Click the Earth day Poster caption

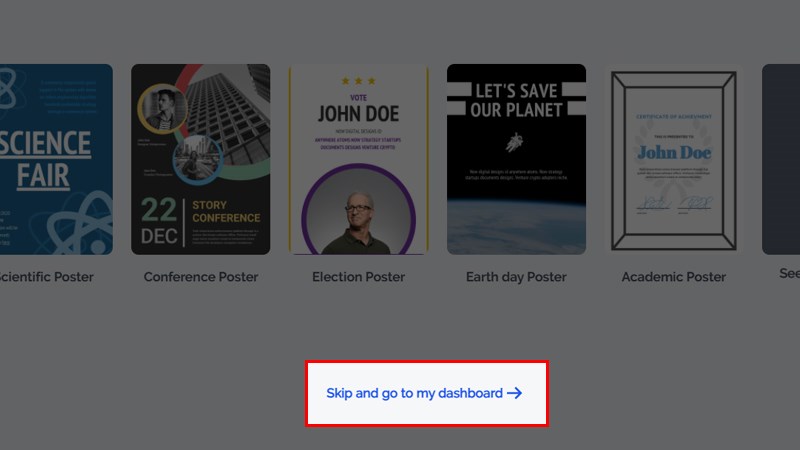516,277
